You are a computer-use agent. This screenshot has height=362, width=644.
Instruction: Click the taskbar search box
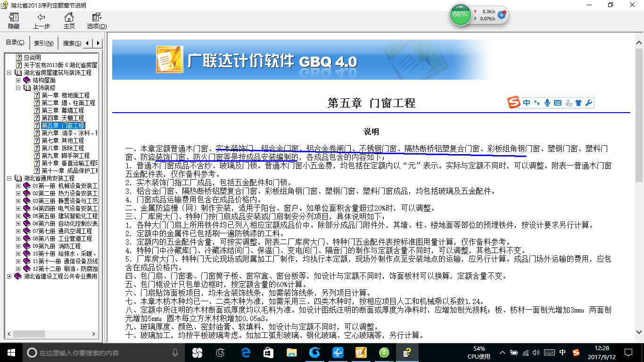click(x=104, y=353)
